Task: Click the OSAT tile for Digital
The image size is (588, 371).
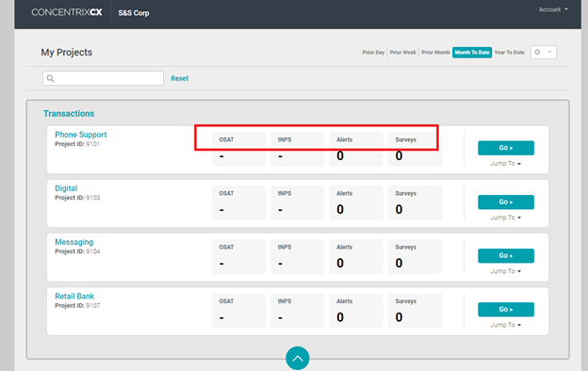Action: 239,202
